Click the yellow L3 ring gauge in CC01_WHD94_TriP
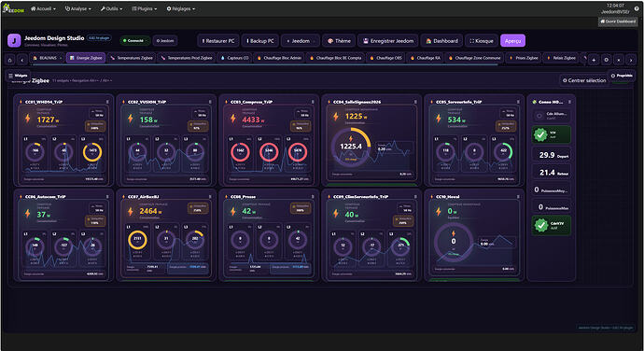Image resolution: width=644 pixels, height=351 pixels. (92, 151)
